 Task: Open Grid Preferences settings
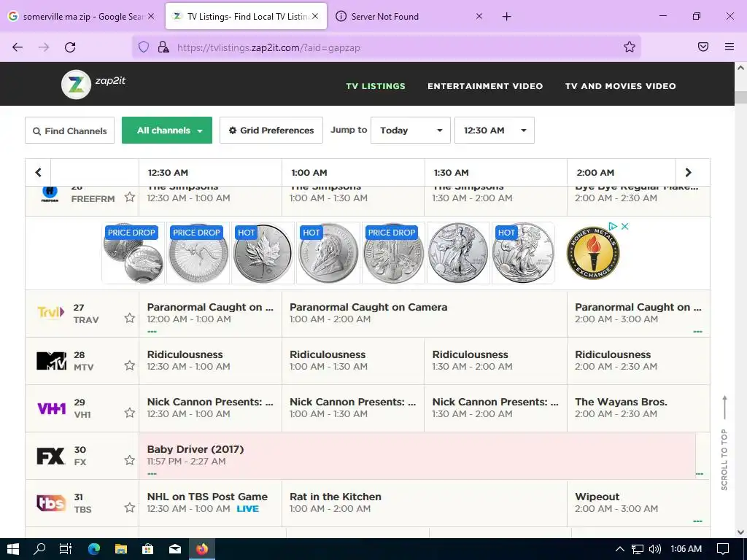[x=271, y=130]
